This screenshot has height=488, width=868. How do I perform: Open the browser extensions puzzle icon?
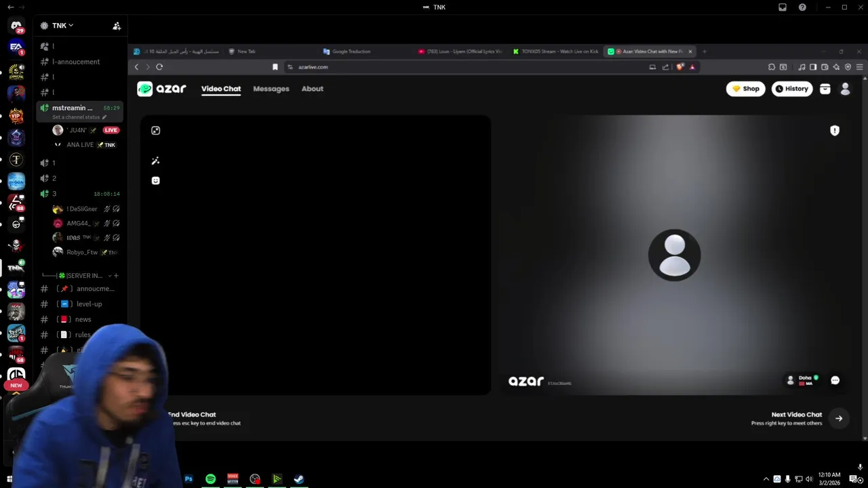(772, 67)
